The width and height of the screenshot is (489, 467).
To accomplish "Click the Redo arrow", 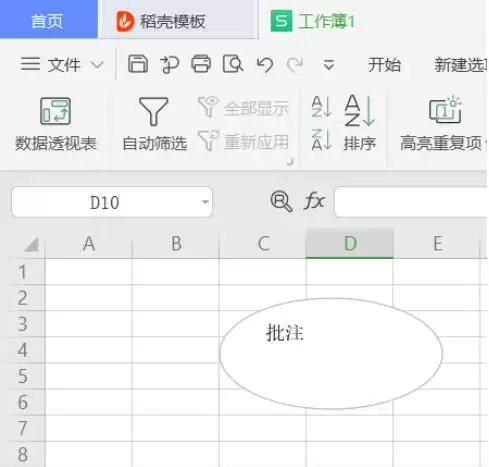I will coord(295,64).
